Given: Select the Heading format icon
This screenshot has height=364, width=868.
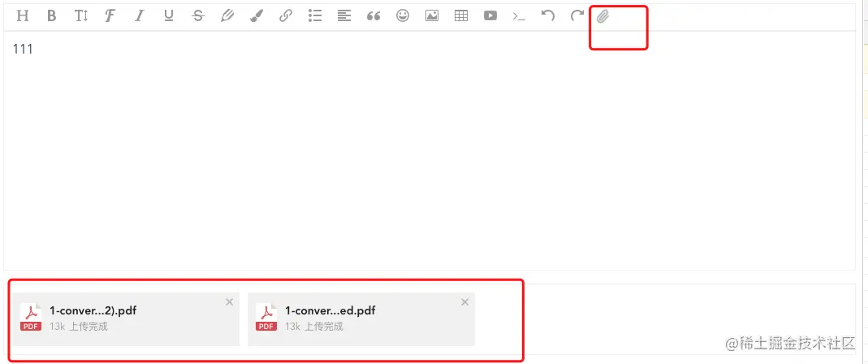Looking at the screenshot, I should click(x=22, y=15).
